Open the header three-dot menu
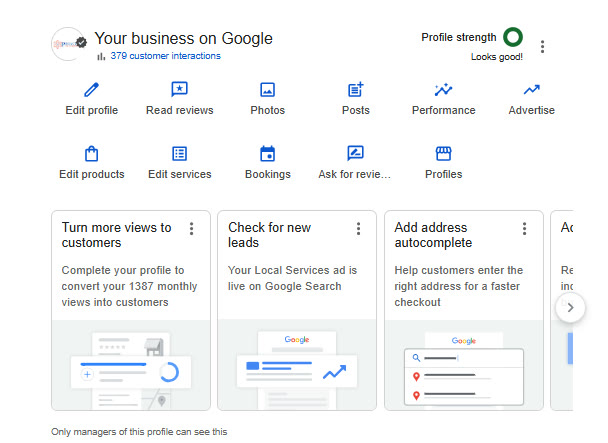608x443 pixels. point(542,47)
